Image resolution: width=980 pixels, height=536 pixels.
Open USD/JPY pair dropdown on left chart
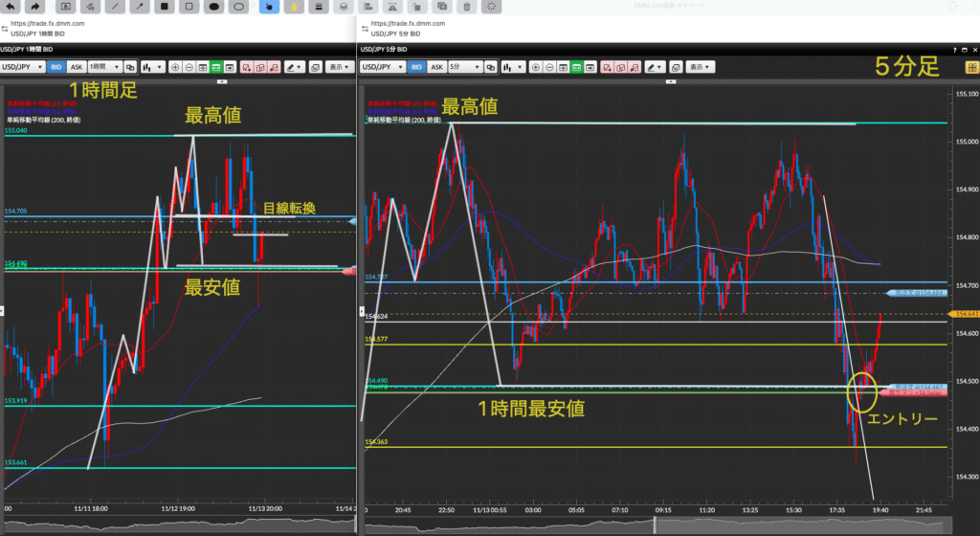[x=23, y=67]
